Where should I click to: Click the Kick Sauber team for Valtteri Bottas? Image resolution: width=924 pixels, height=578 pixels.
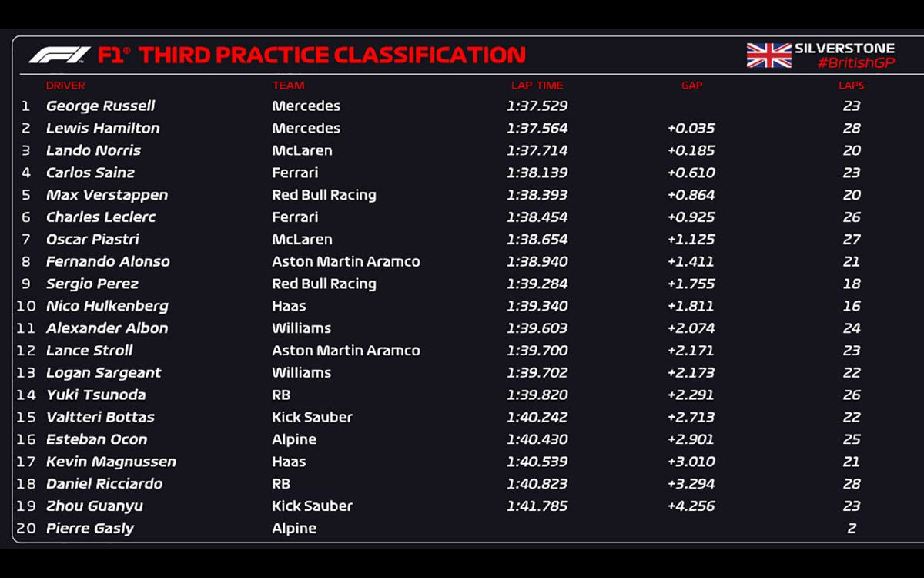pos(312,418)
